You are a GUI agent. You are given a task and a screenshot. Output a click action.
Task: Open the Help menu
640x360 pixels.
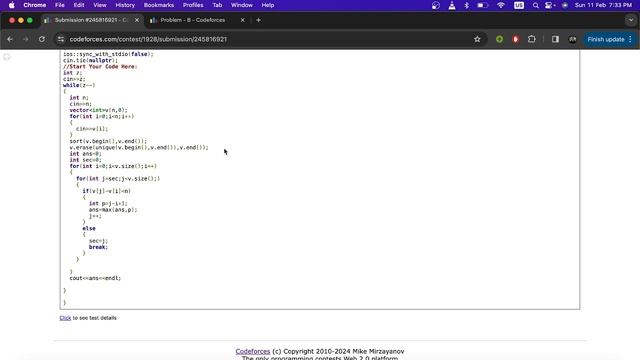coord(268,5)
